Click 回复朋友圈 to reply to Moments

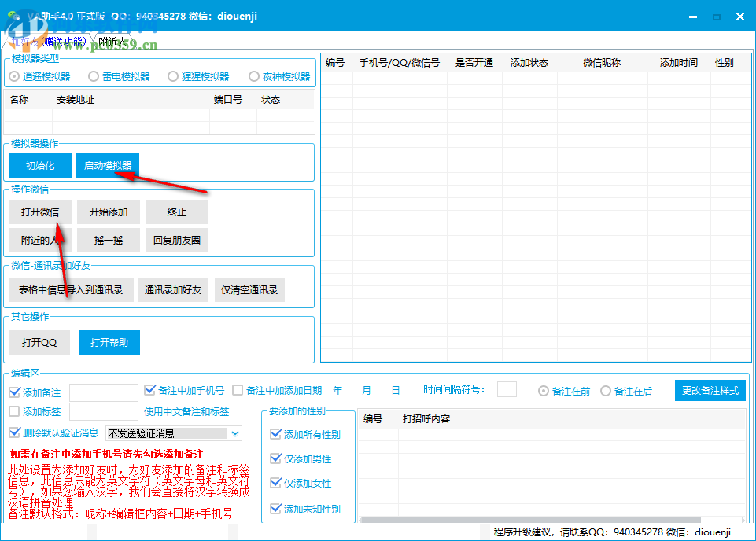click(176, 240)
